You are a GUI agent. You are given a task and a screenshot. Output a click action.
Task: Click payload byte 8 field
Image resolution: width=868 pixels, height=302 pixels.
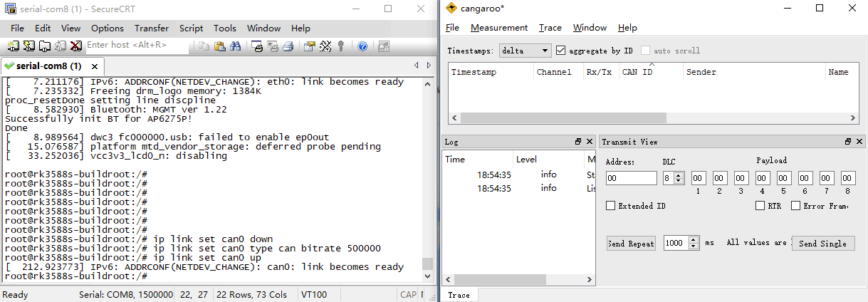pyautogui.click(x=848, y=178)
